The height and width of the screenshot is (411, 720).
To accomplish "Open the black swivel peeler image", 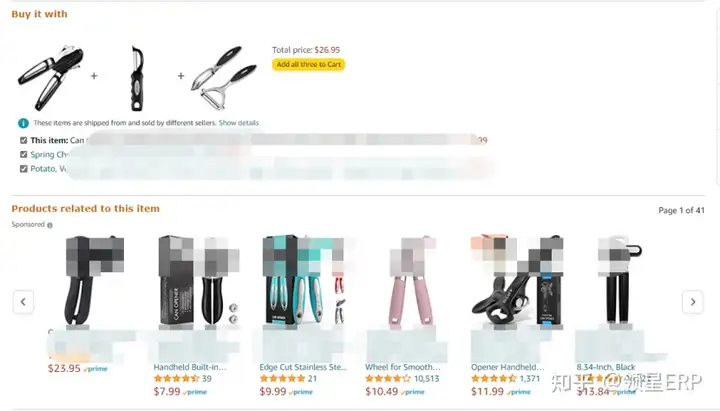I will (x=137, y=78).
